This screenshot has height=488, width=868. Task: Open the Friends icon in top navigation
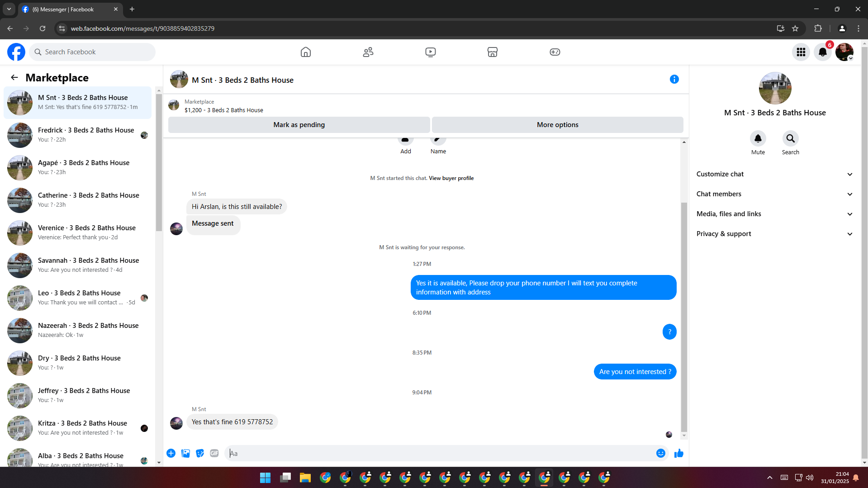click(x=368, y=52)
